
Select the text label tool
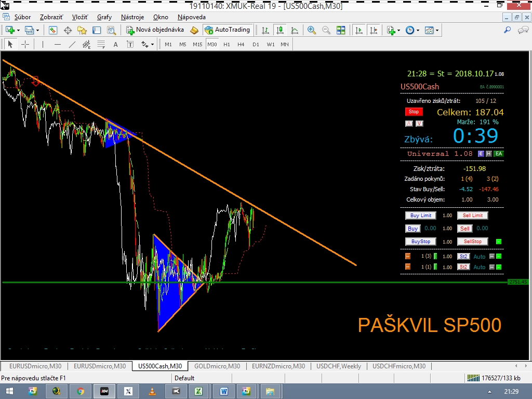point(130,44)
